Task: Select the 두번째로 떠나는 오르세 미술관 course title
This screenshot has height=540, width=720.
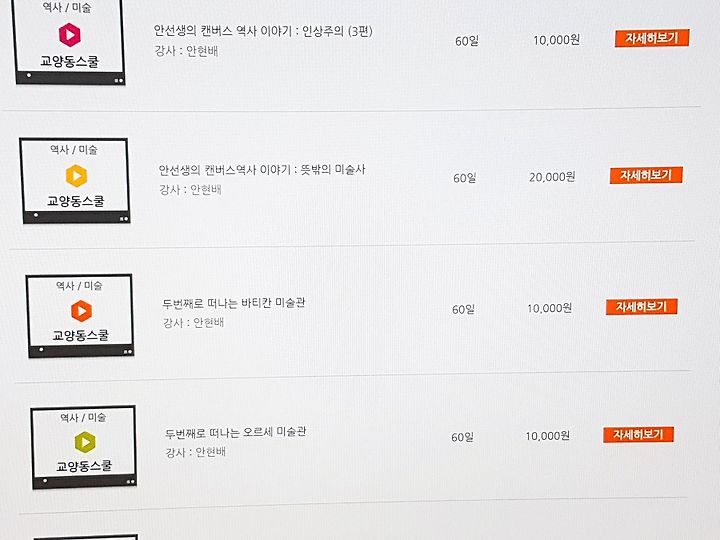Action: tap(236, 432)
